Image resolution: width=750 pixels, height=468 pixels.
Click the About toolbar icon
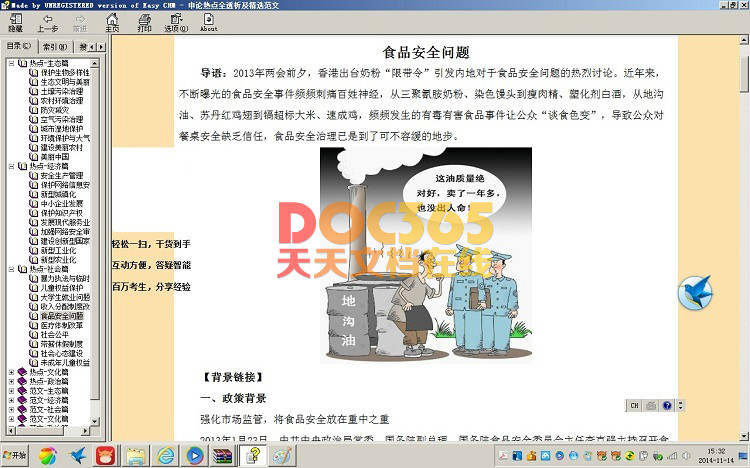click(209, 22)
